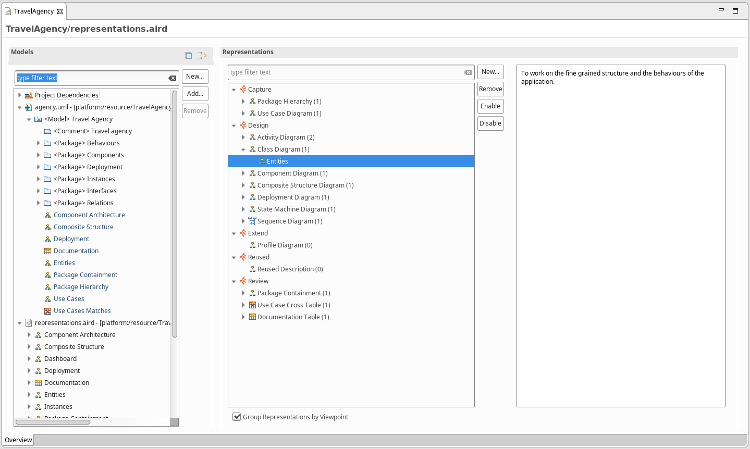Click the Package Behaviours folder icon
Image resolution: width=750 pixels, height=449 pixels.
[47, 143]
